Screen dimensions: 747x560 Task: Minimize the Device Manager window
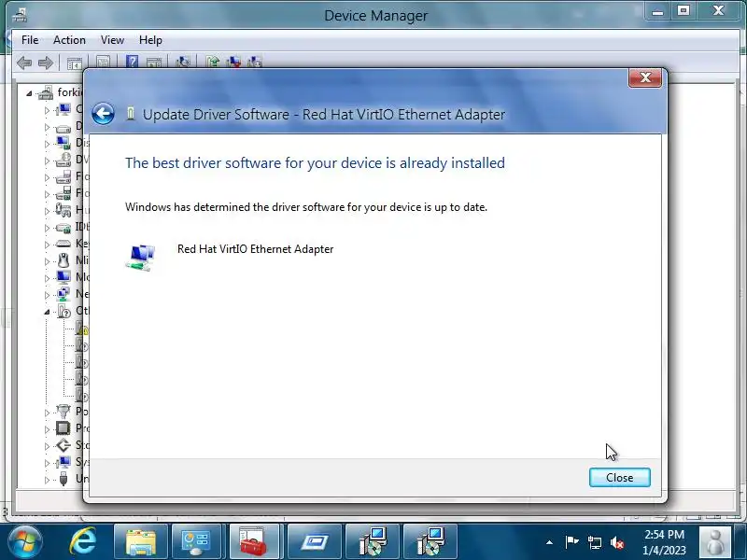[658, 11]
